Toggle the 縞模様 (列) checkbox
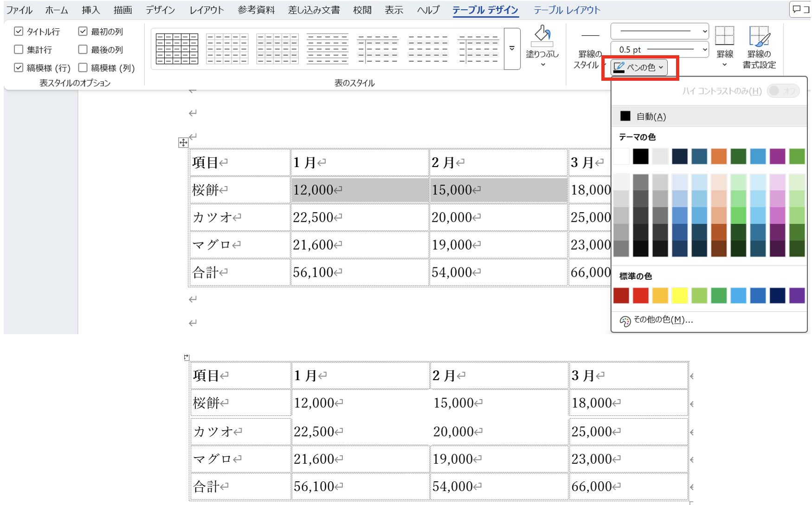The image size is (812, 505). [83, 68]
